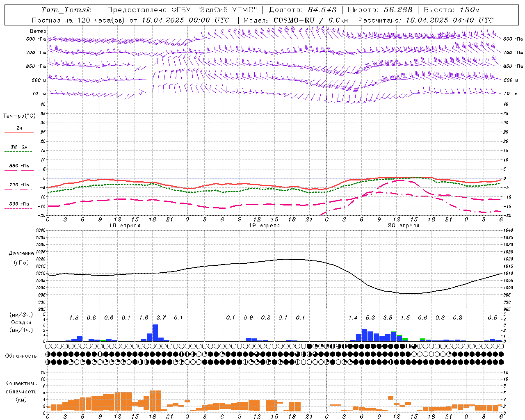Click the 'Давление' pressure panel label

[21, 253]
